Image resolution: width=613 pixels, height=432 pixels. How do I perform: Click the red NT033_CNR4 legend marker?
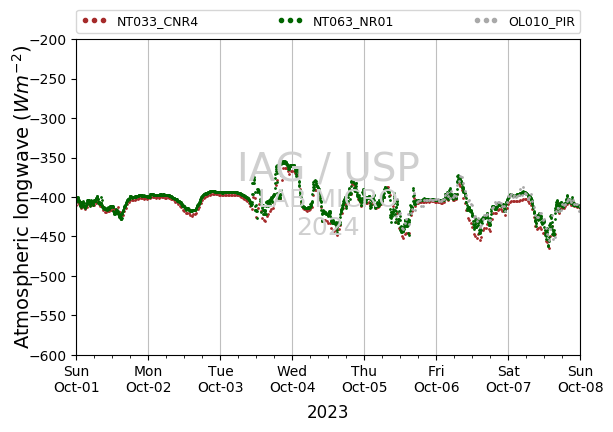(x=94, y=21)
